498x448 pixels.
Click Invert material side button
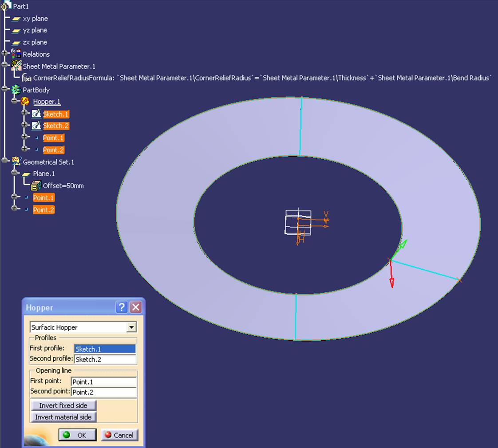click(63, 417)
